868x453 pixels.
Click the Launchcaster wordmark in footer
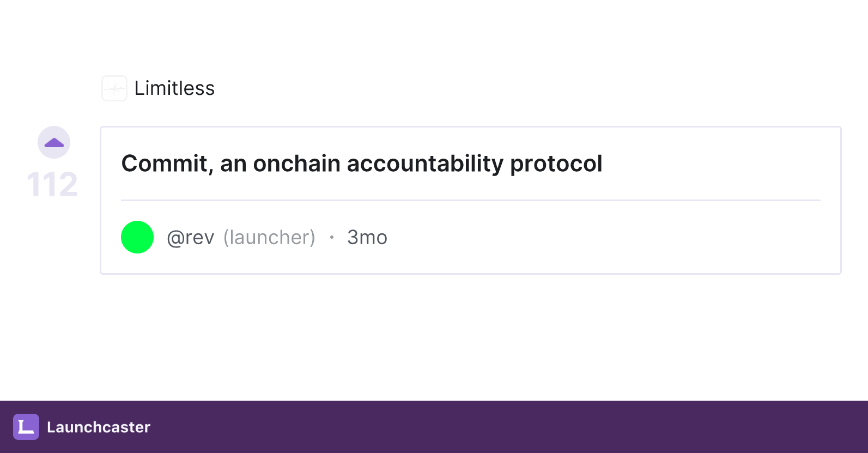[99, 427]
